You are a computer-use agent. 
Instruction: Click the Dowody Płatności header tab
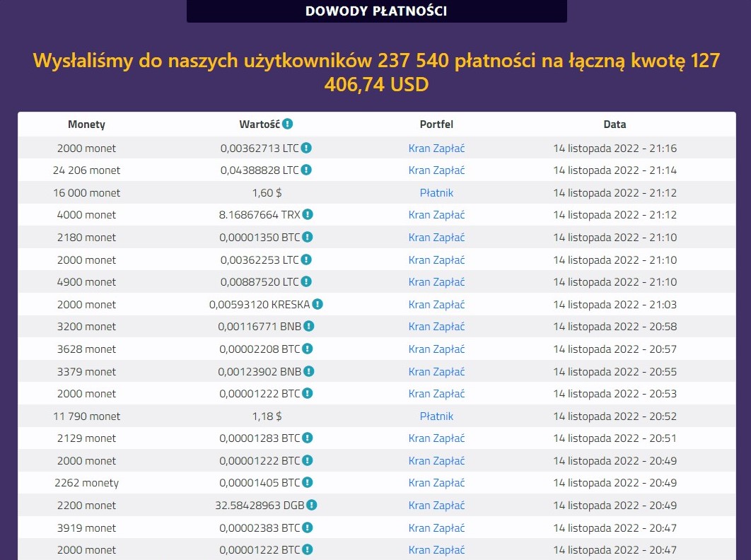coord(376,11)
